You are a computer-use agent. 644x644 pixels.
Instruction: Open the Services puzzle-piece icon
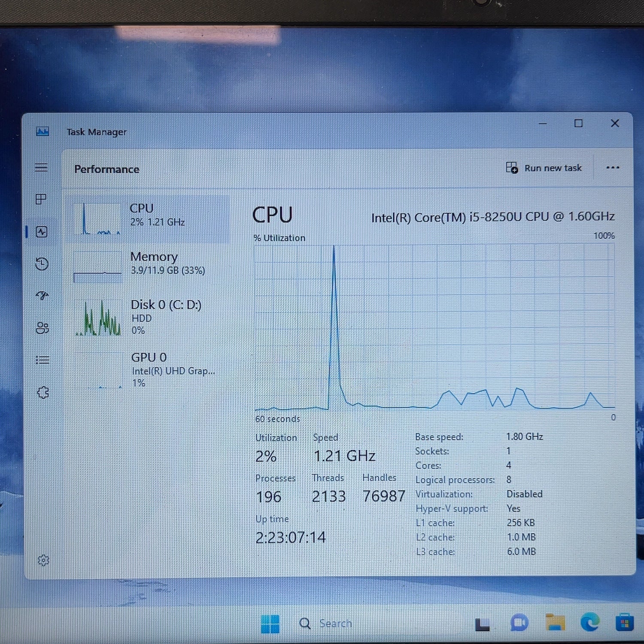point(43,392)
